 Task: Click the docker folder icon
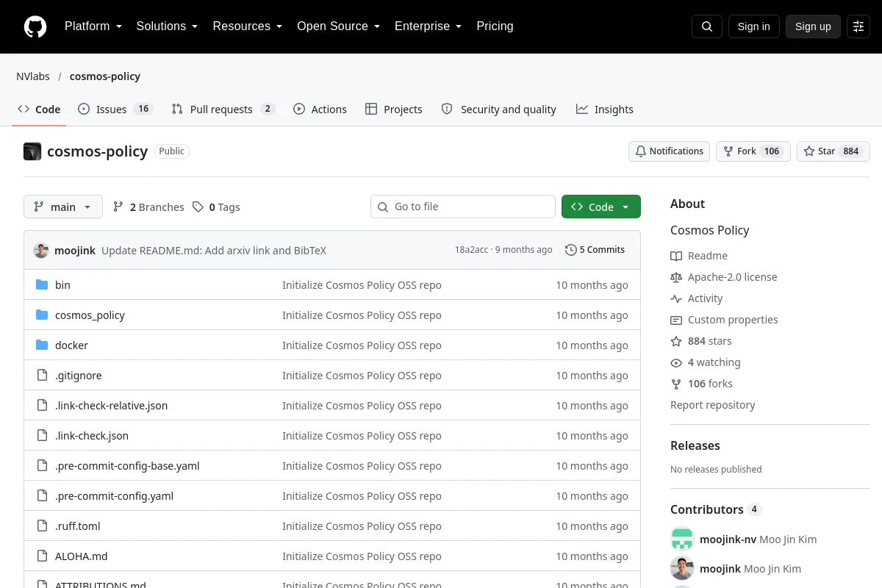coord(42,345)
